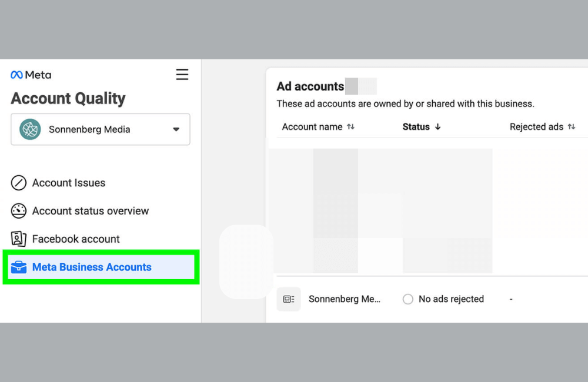Click the Meta logo
588x382 pixels.
[31, 75]
